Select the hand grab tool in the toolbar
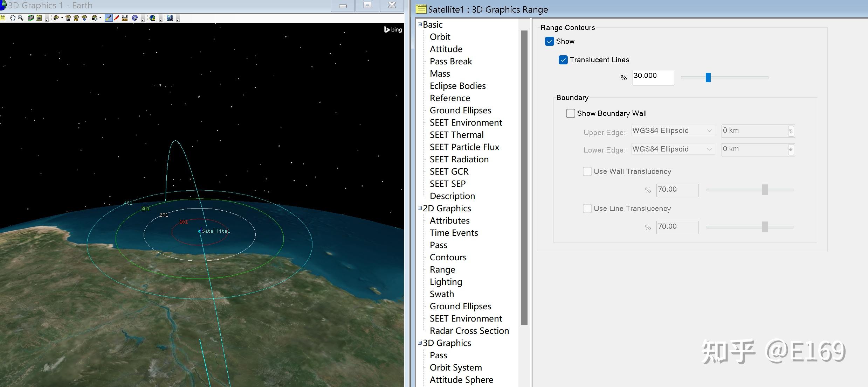Screen dimensions: 868x387 tap(13, 18)
